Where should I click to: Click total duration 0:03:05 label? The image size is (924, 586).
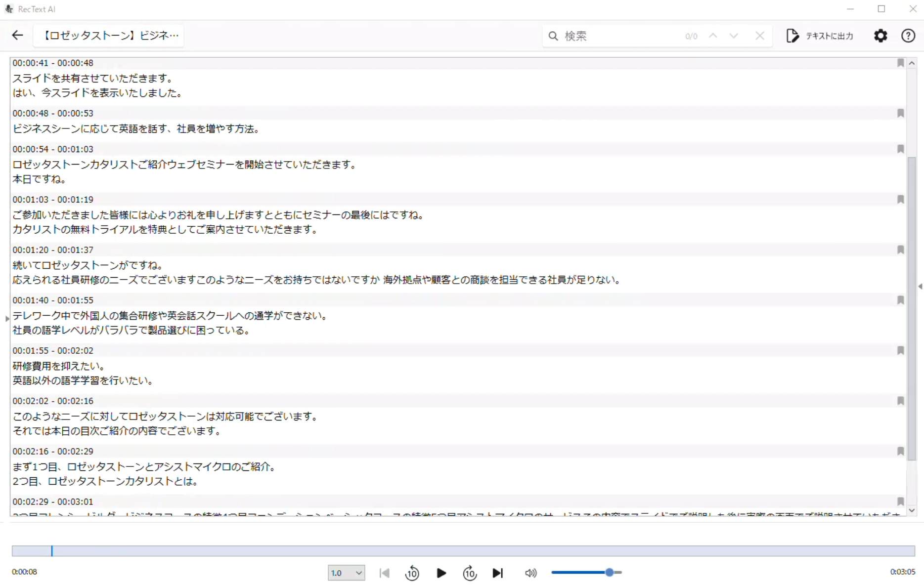[x=902, y=572]
